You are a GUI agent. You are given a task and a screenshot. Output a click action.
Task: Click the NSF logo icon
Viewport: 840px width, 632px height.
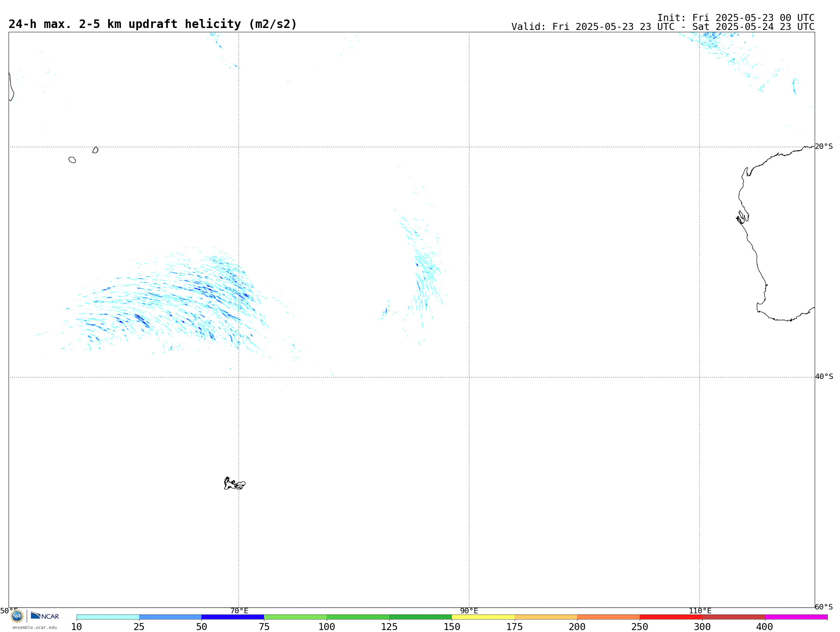(x=17, y=616)
